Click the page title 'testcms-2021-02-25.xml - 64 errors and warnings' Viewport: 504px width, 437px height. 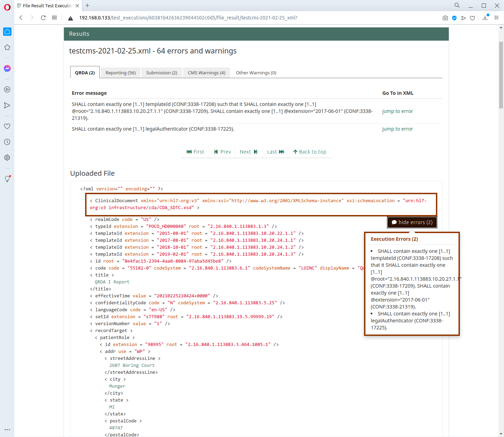153,51
